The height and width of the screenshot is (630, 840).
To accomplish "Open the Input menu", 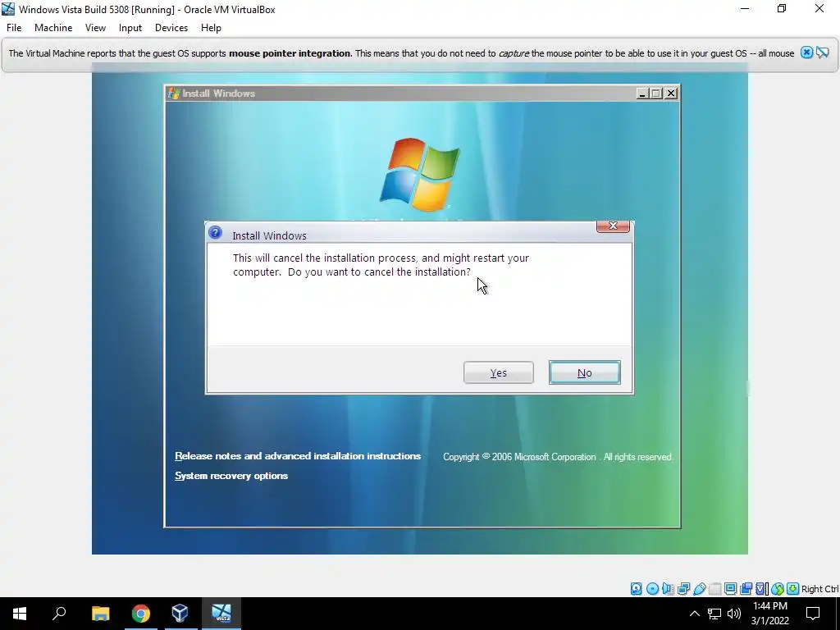I will click(x=130, y=28).
